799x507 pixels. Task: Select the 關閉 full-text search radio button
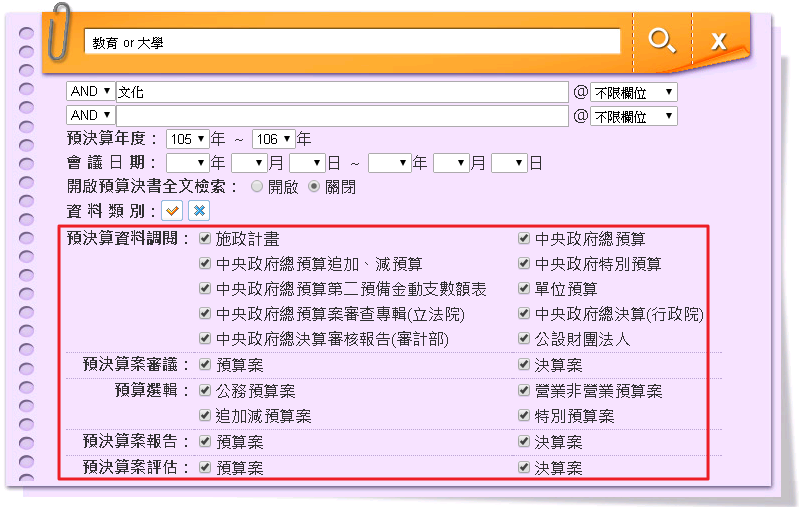(x=314, y=186)
